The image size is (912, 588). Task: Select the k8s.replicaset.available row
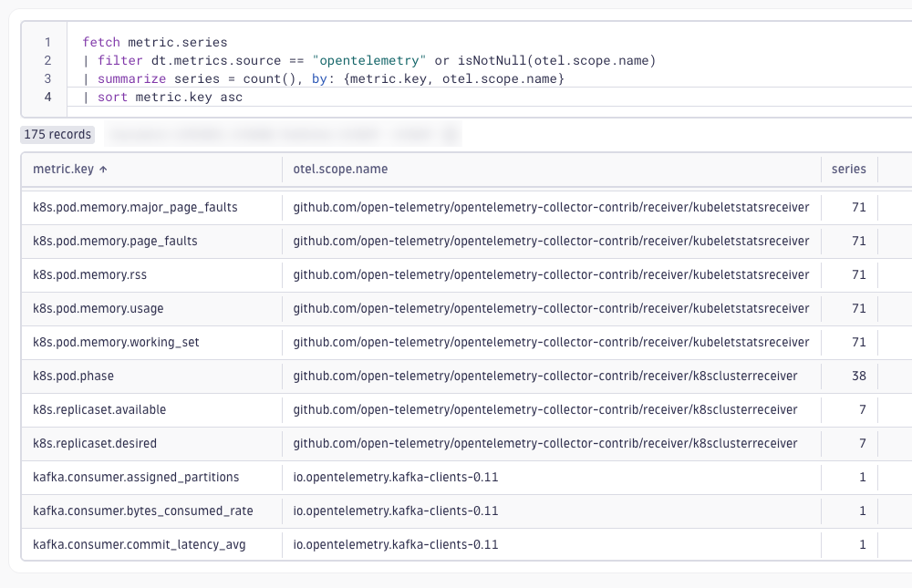click(101, 409)
